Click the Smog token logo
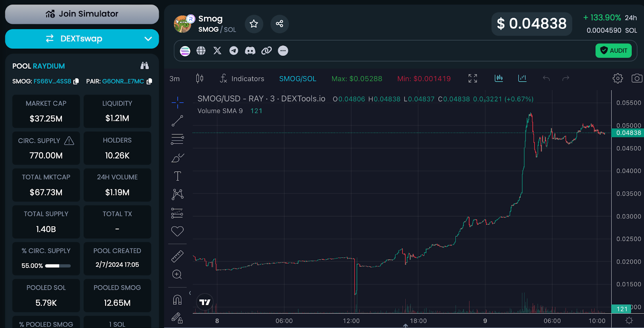Image resolution: width=644 pixels, height=328 pixels. click(x=183, y=24)
